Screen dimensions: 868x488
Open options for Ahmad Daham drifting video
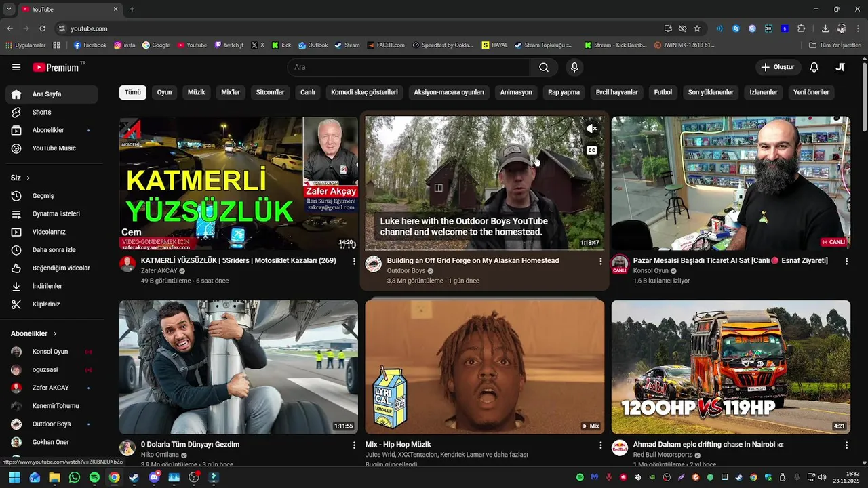pyautogui.click(x=846, y=445)
